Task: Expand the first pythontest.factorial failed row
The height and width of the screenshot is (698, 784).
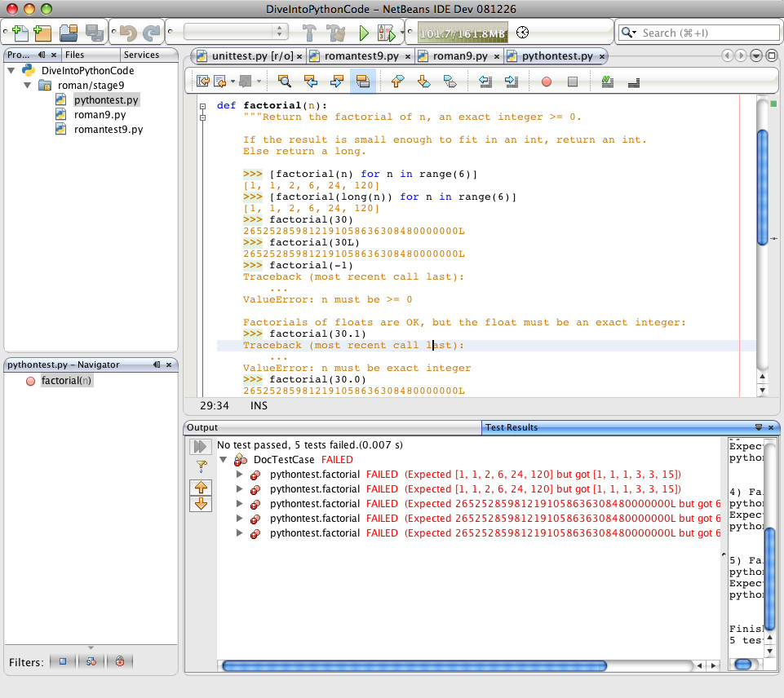Action: pyautogui.click(x=240, y=474)
